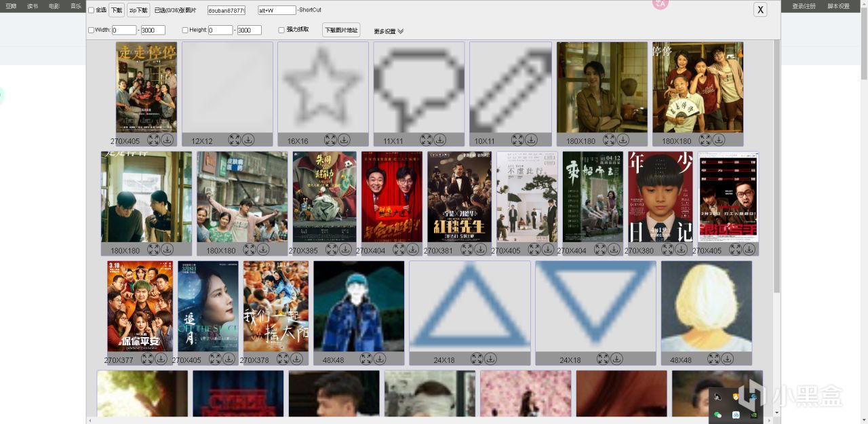Expand the 270X385 poster to full view
Screen dimensions: 868x424
(332, 250)
